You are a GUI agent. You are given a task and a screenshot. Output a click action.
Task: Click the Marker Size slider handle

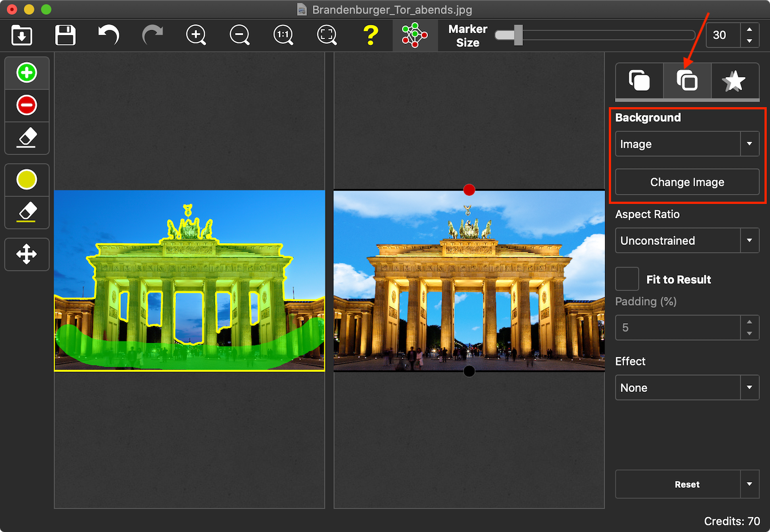pyautogui.click(x=518, y=35)
